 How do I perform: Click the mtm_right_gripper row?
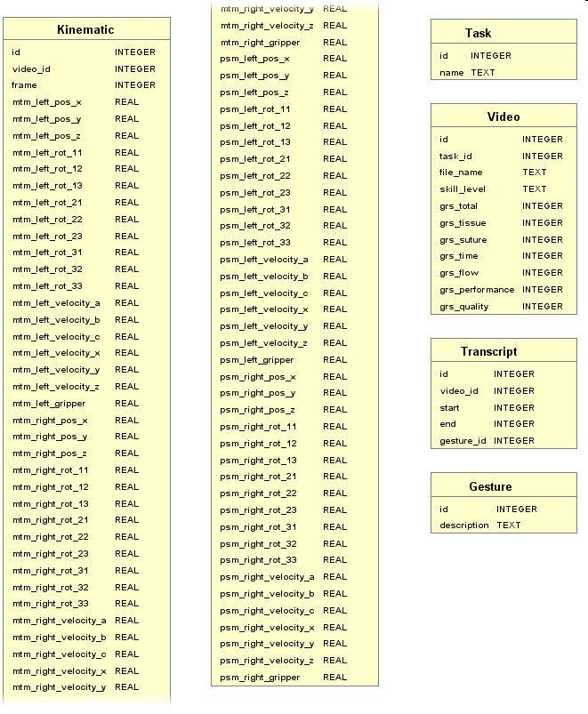[294, 43]
